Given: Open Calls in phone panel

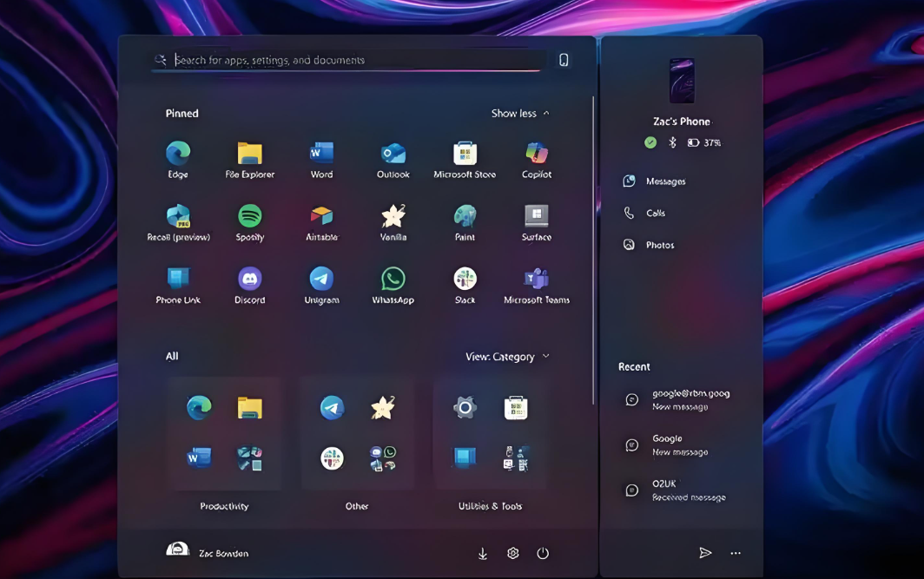Looking at the screenshot, I should (655, 214).
